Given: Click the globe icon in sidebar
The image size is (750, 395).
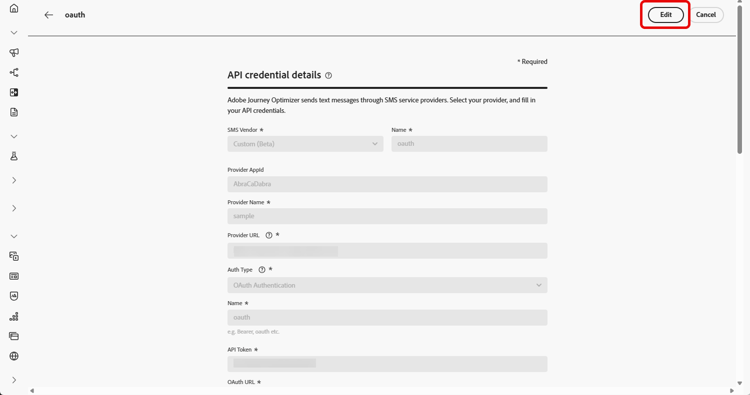Looking at the screenshot, I should point(14,356).
